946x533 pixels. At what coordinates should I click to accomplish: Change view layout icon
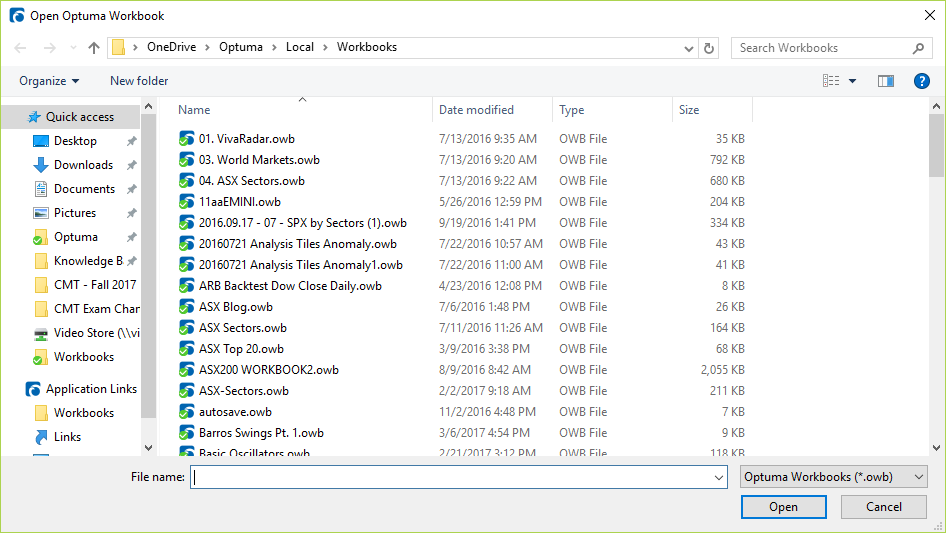pyautogui.click(x=831, y=81)
